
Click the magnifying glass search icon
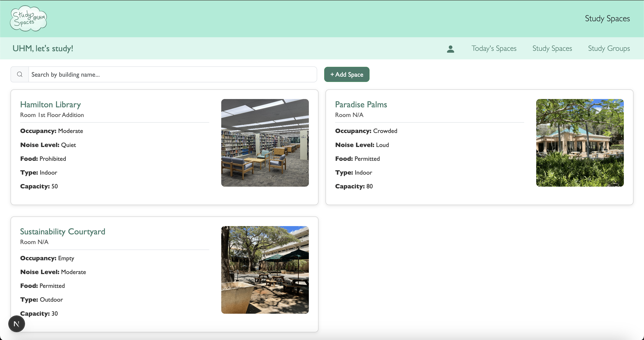(20, 74)
